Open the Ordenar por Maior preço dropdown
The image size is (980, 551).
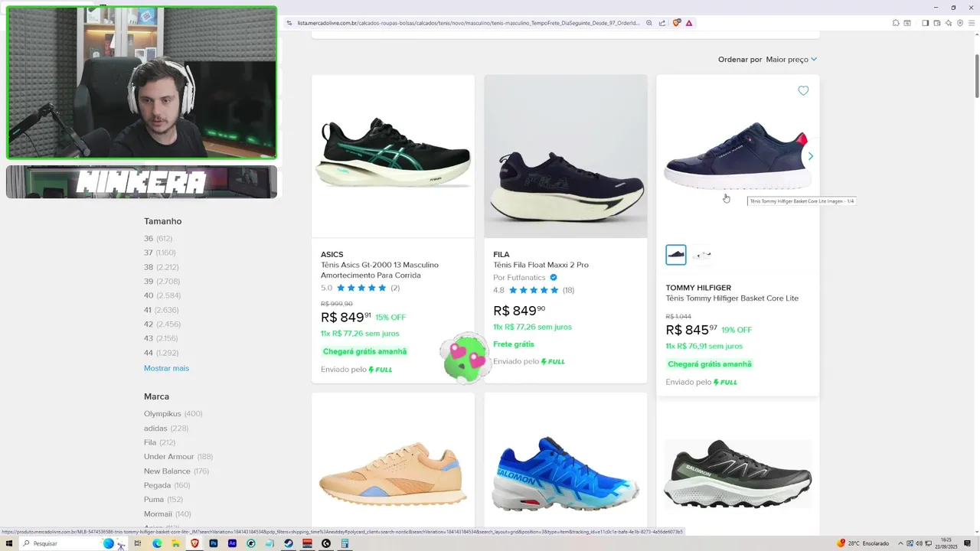coord(792,59)
